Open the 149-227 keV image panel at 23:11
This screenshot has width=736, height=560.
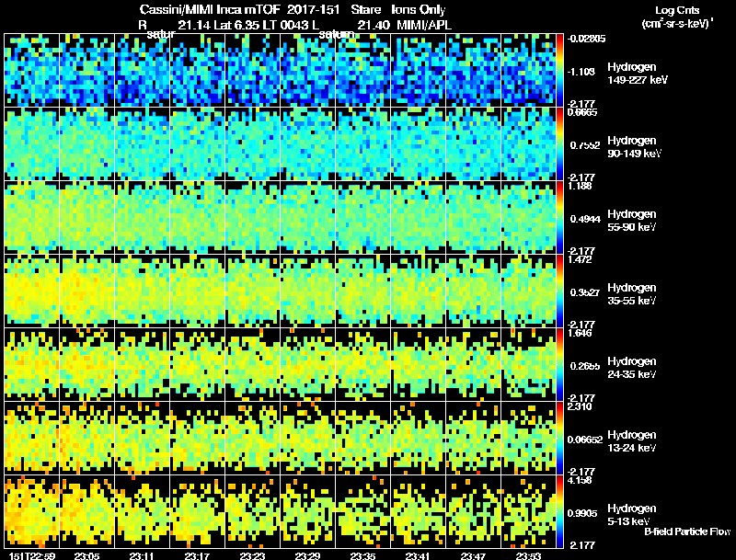(x=143, y=71)
